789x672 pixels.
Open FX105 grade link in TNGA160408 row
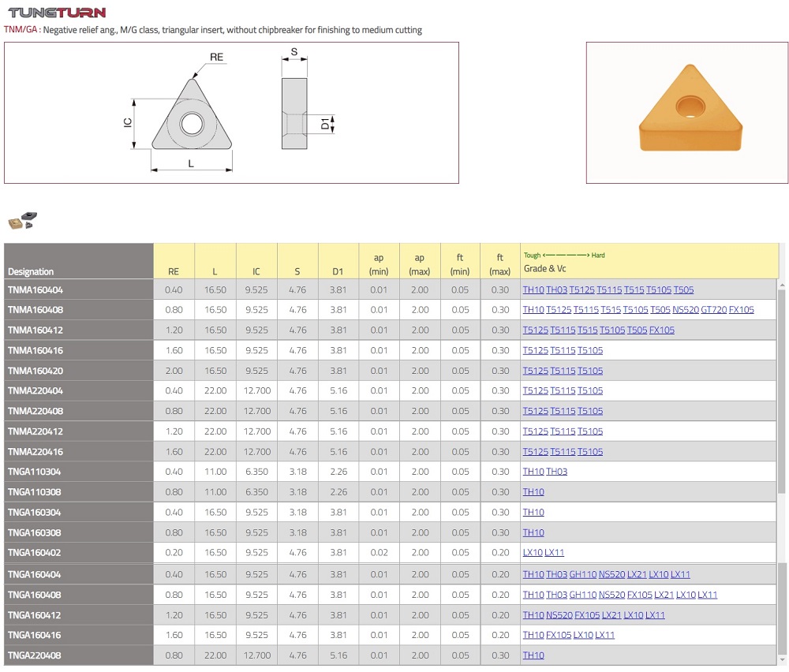click(x=640, y=595)
